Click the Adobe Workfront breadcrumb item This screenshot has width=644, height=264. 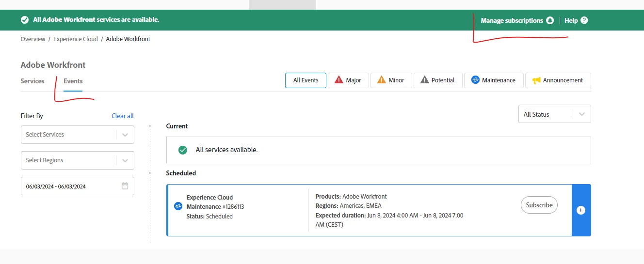point(128,39)
